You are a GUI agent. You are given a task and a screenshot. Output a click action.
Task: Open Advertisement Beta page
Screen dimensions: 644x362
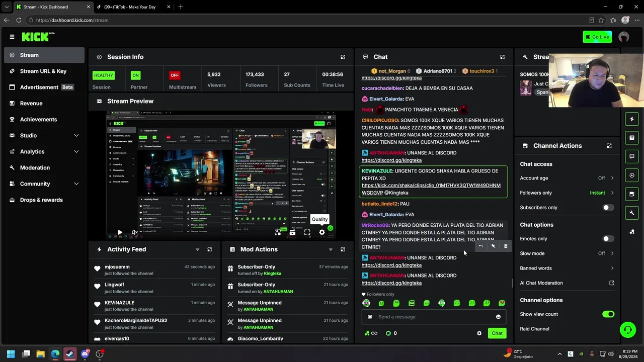[44, 87]
